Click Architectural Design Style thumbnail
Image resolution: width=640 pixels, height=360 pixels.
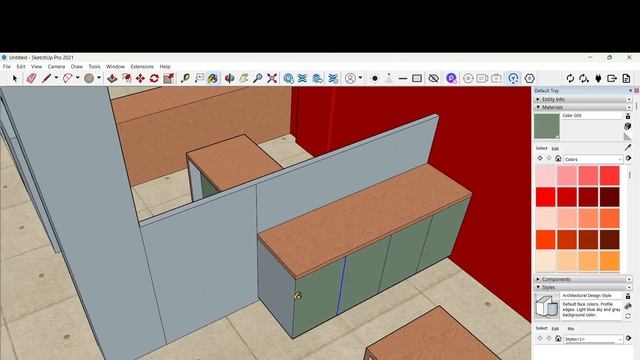pyautogui.click(x=547, y=306)
